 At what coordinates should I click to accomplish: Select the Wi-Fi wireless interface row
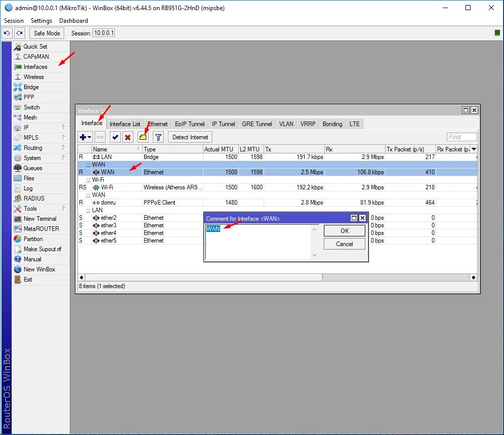click(277, 187)
